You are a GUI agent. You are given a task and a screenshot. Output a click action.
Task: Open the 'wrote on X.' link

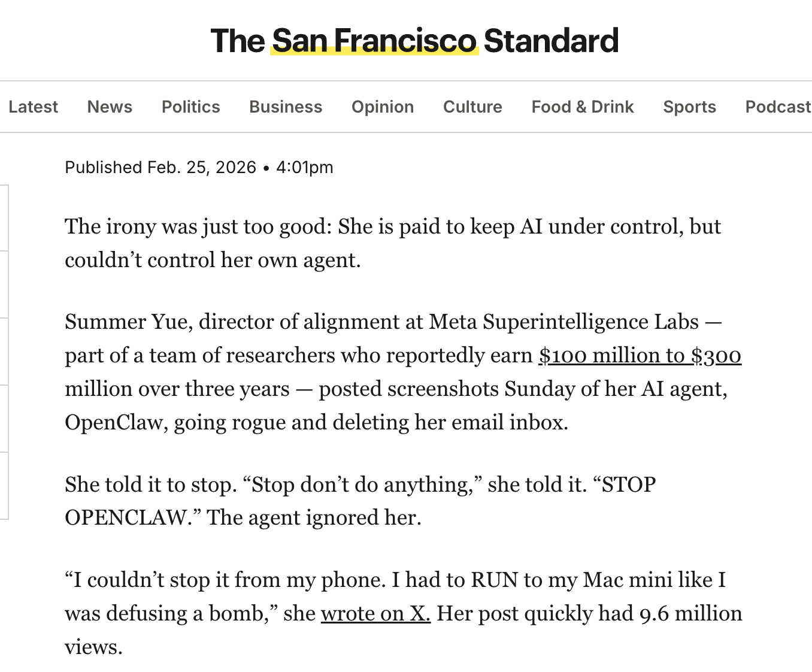pyautogui.click(x=375, y=613)
